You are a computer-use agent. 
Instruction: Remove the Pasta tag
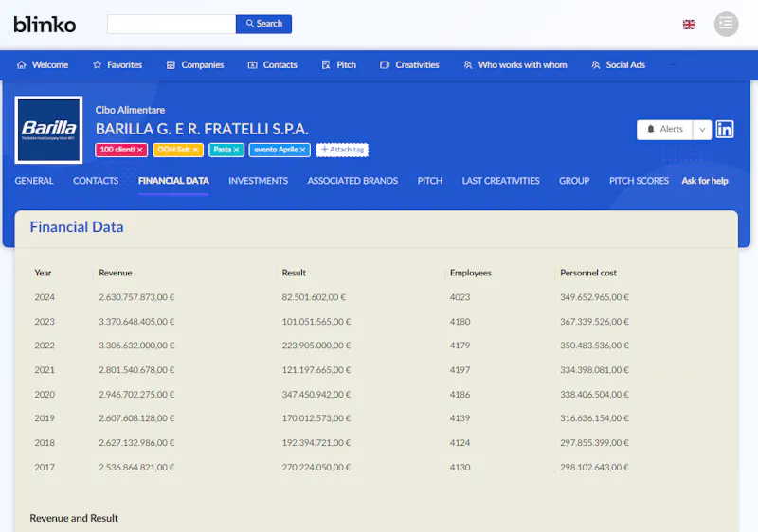(x=236, y=151)
